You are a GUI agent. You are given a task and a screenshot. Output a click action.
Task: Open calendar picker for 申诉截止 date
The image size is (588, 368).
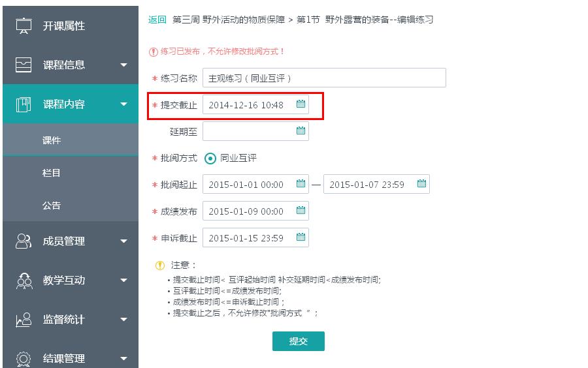pos(301,238)
